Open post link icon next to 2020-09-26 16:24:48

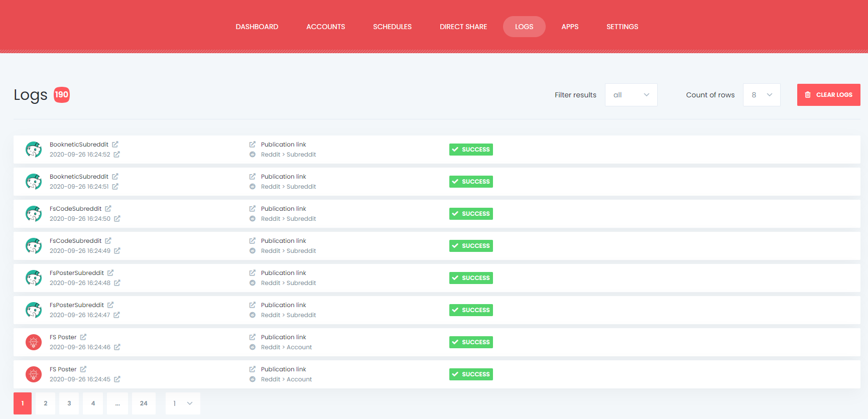coord(117,283)
